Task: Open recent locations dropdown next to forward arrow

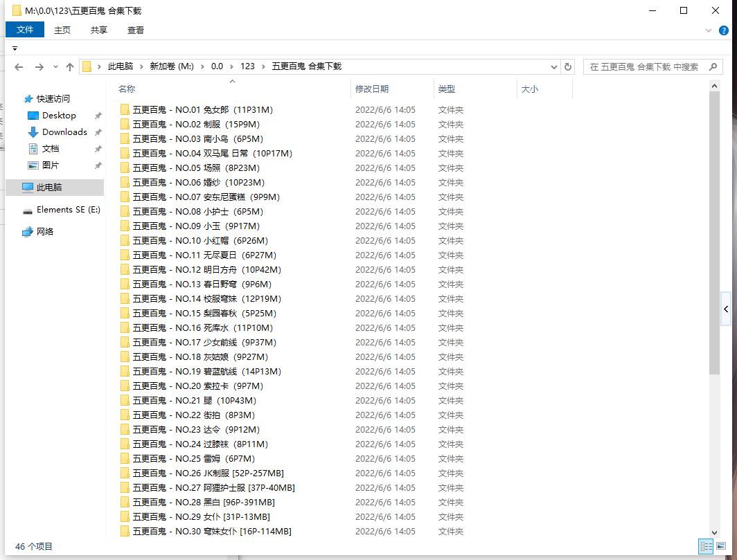Action: pyautogui.click(x=55, y=66)
